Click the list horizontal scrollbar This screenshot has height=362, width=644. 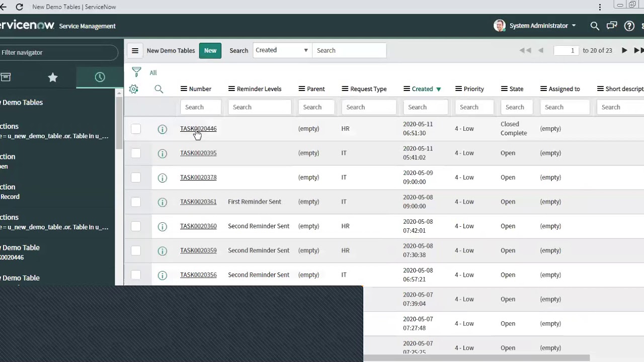pyautogui.click(x=476, y=358)
